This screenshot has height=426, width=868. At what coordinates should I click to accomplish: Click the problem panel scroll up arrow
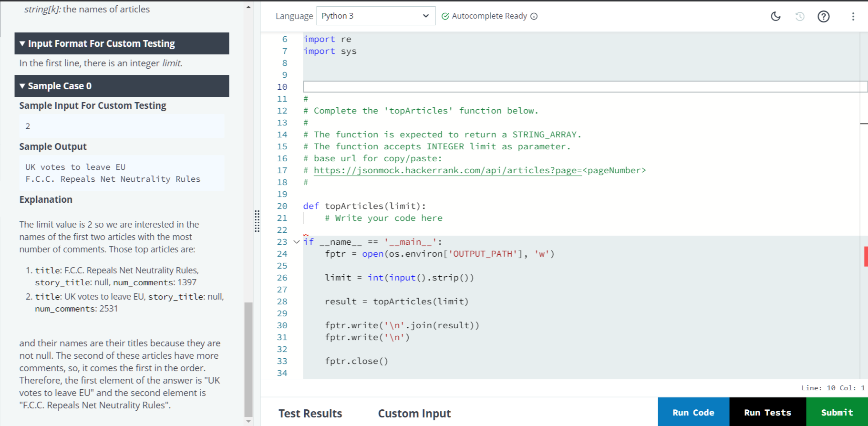(248, 7)
